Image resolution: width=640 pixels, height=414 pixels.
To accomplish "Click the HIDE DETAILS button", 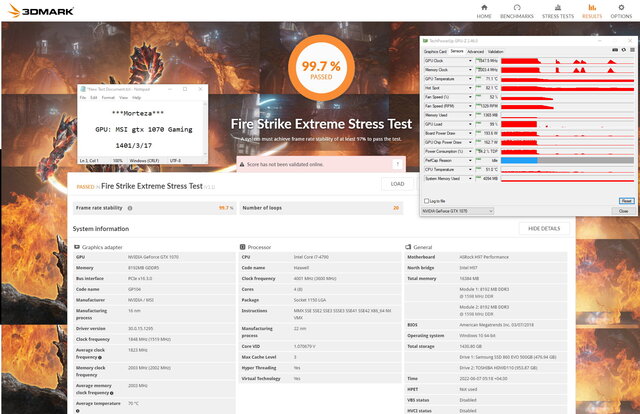I will point(544,229).
